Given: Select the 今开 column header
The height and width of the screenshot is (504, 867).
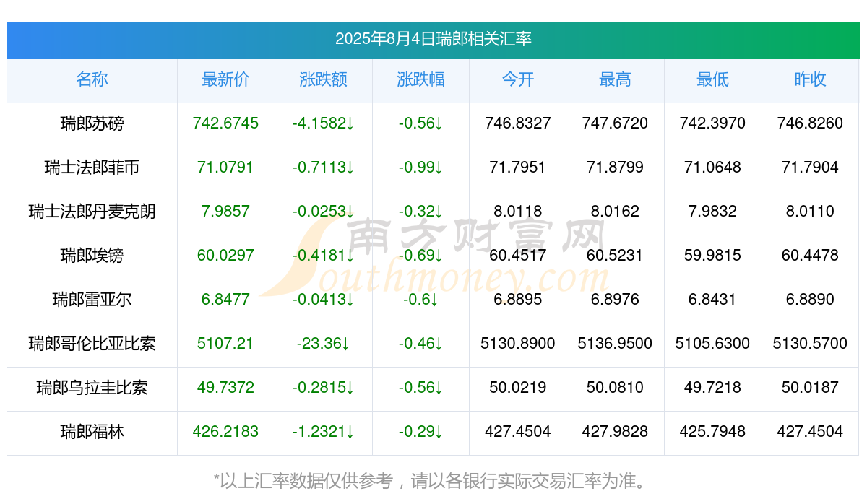Looking at the screenshot, I should pyautogui.click(x=518, y=79).
